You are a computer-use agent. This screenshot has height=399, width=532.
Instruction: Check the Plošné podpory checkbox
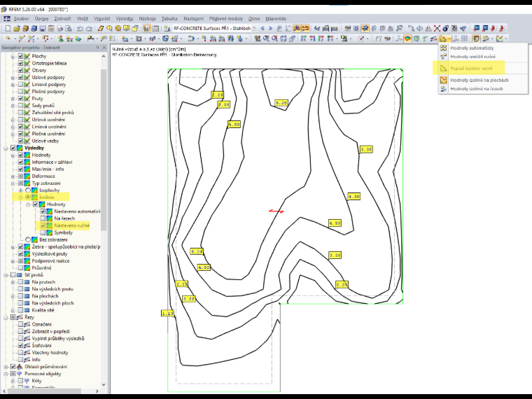[20, 91]
